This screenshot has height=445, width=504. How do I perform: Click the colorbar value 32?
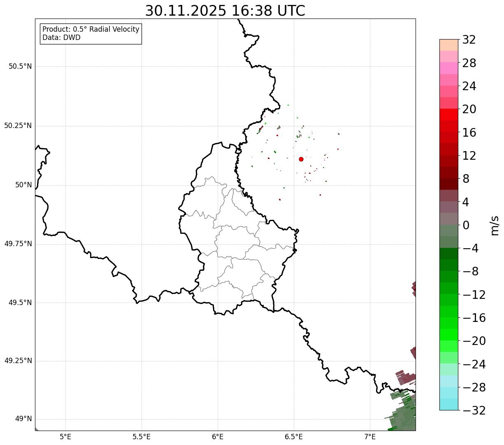tap(469, 40)
